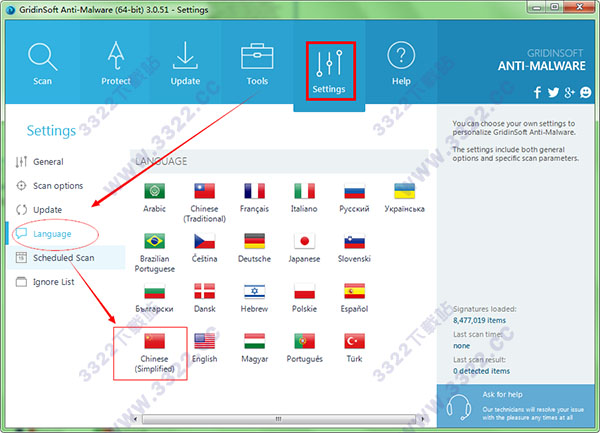Open Language settings in sidebar
600x433 pixels.
tap(66, 234)
